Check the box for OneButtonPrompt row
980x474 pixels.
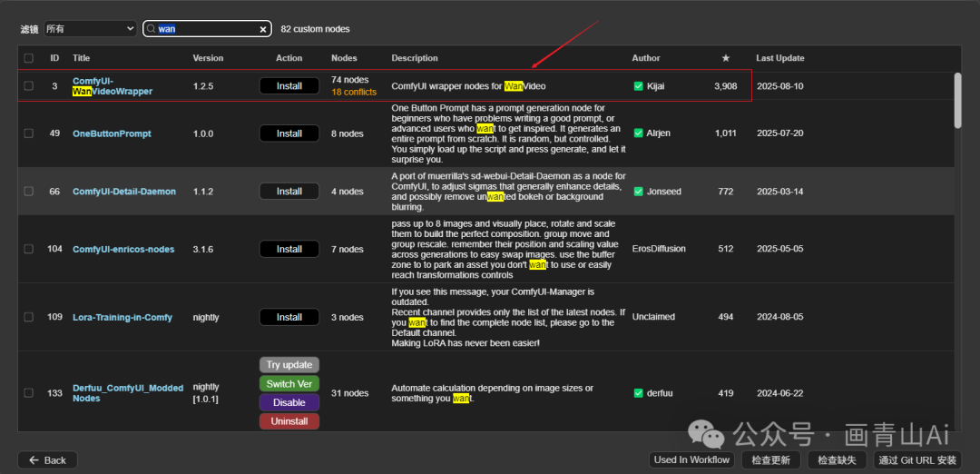click(29, 133)
